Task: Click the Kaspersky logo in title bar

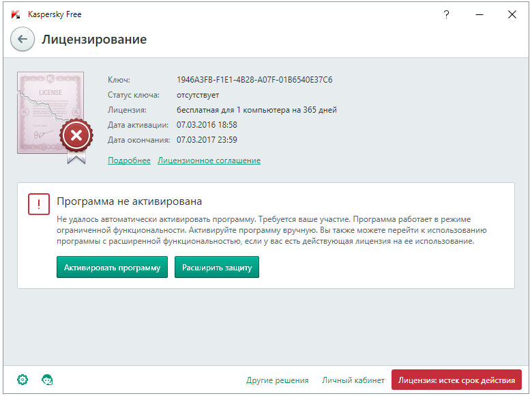Action: pyautogui.click(x=15, y=14)
